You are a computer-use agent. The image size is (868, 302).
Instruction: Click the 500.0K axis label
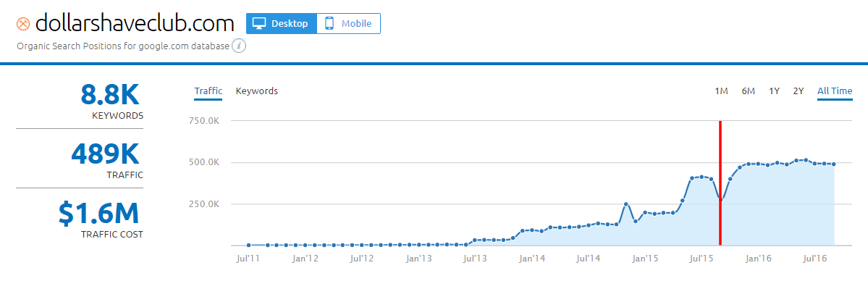click(x=206, y=162)
